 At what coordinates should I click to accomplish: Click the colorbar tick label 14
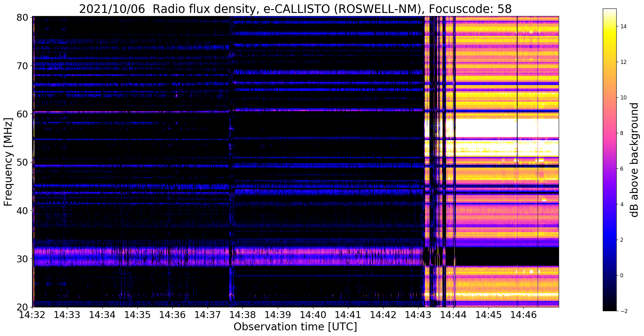(x=623, y=26)
